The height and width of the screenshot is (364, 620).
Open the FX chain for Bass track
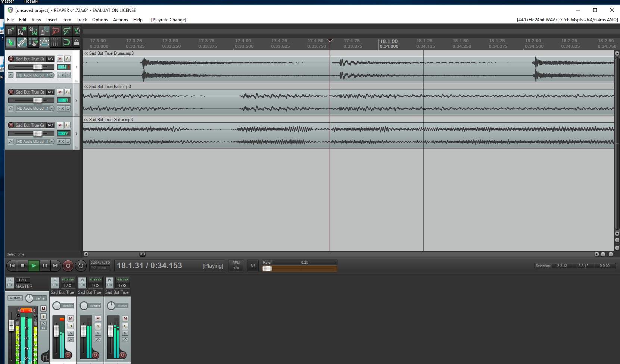tap(61, 109)
